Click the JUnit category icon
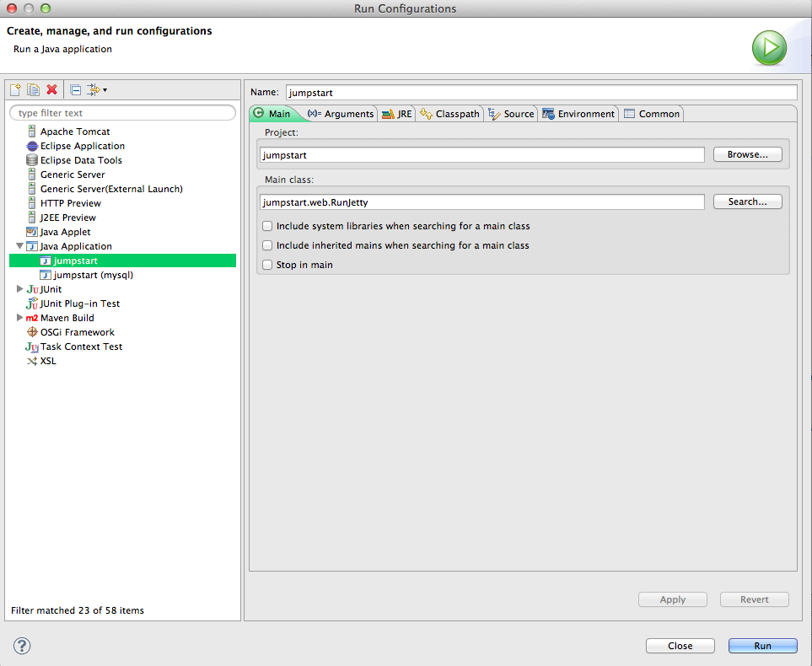The image size is (812, 666). point(32,289)
